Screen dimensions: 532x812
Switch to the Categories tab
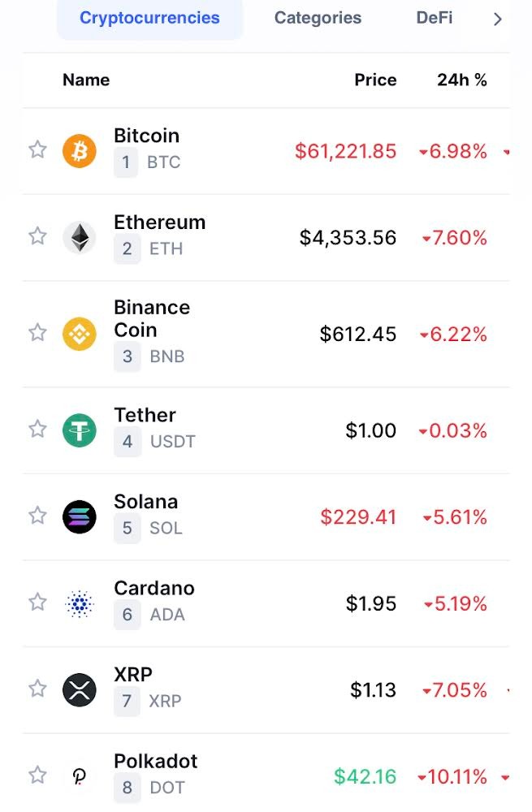(318, 18)
